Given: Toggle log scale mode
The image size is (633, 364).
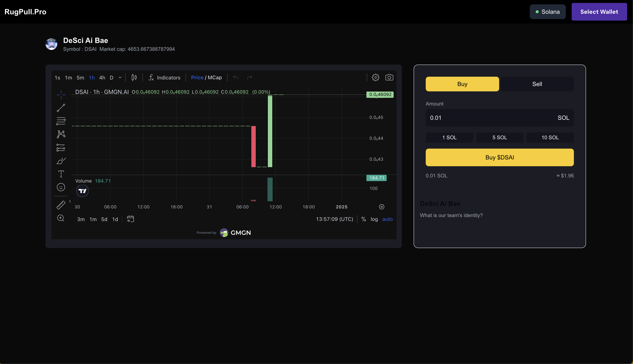Looking at the screenshot, I should click(374, 219).
